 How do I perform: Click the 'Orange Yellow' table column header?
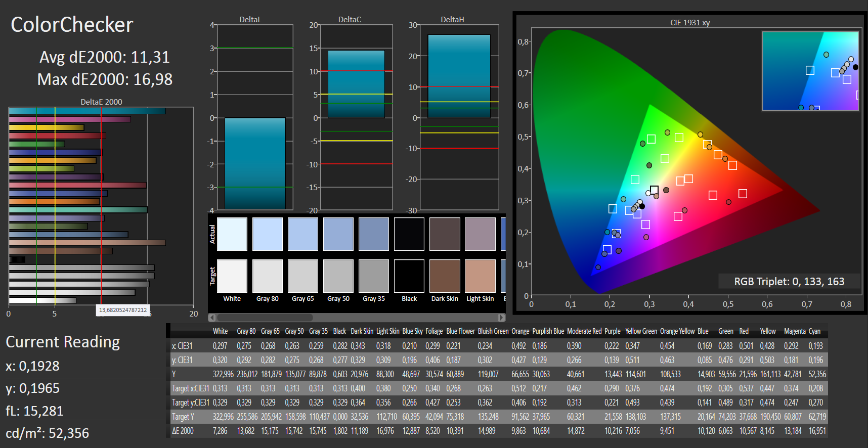point(677,331)
